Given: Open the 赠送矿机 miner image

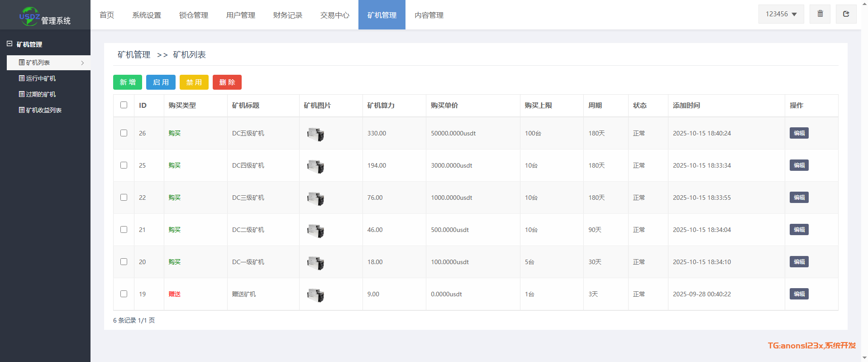Looking at the screenshot, I should pyautogui.click(x=315, y=295).
